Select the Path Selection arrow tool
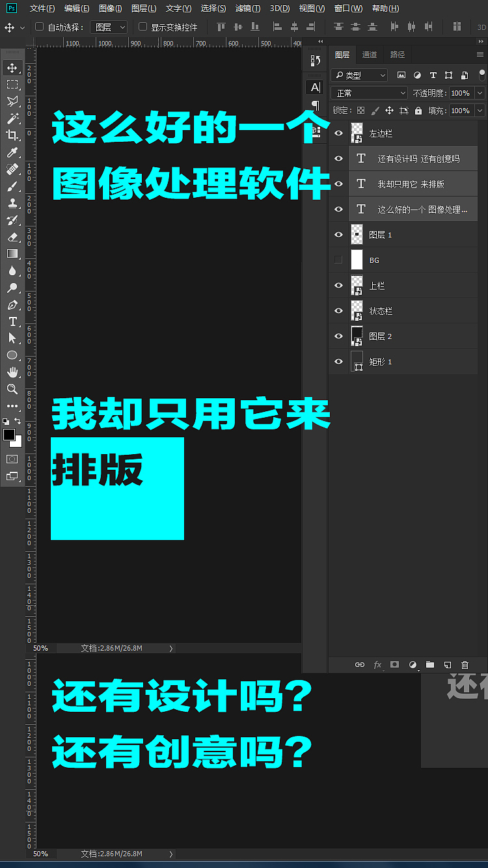Screen dimensions: 488x868 click(12, 338)
